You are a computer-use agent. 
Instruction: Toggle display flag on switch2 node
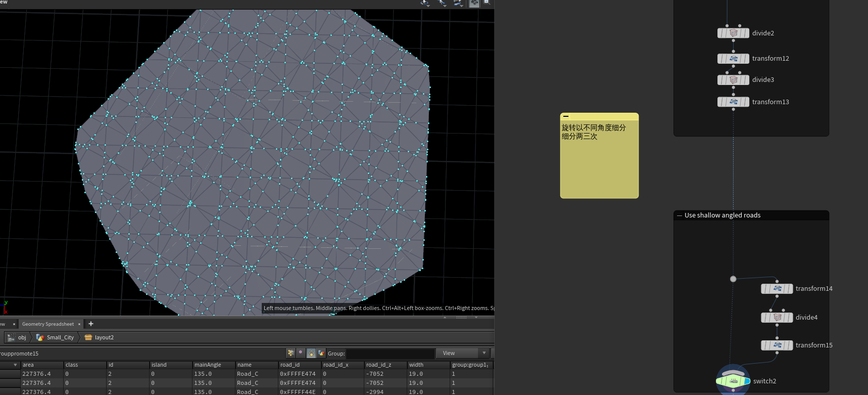[747, 381]
